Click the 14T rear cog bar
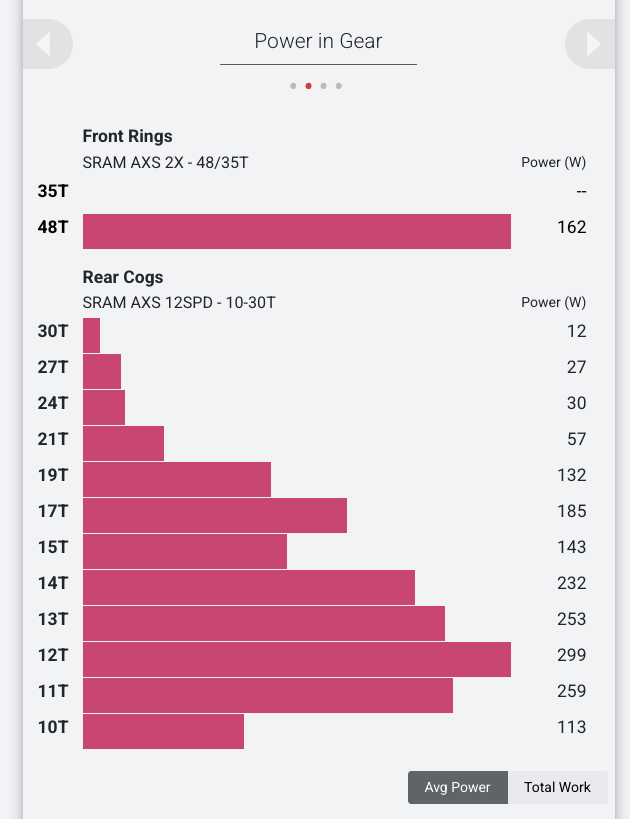Screen dimensions: 630x819 (248, 587)
